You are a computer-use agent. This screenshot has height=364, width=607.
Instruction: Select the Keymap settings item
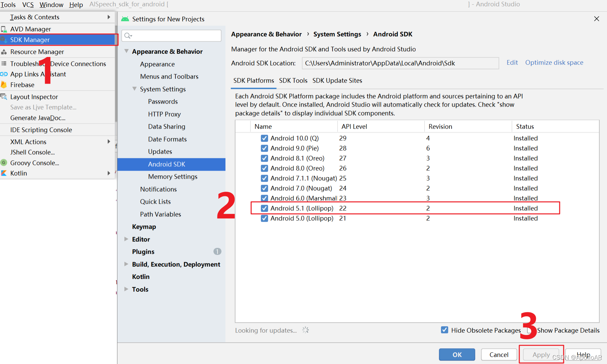tap(144, 227)
